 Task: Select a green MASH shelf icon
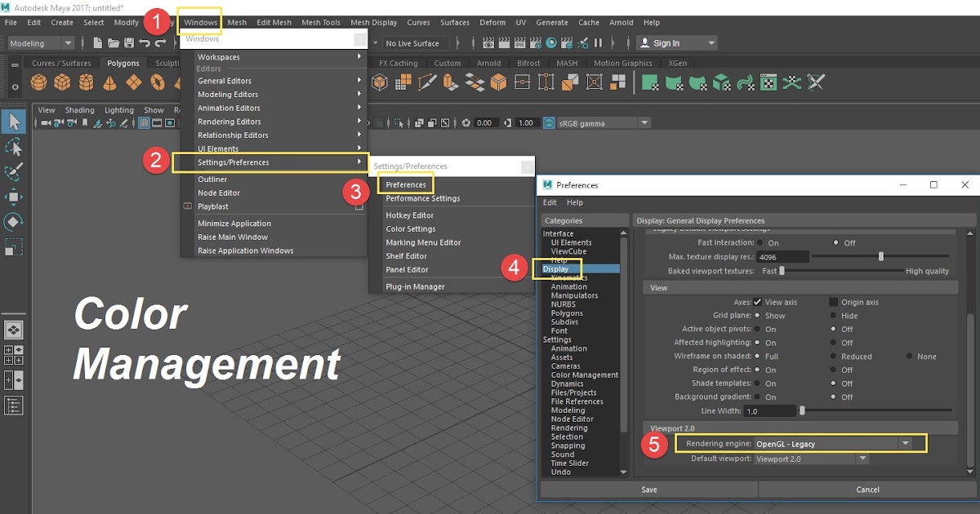click(650, 82)
